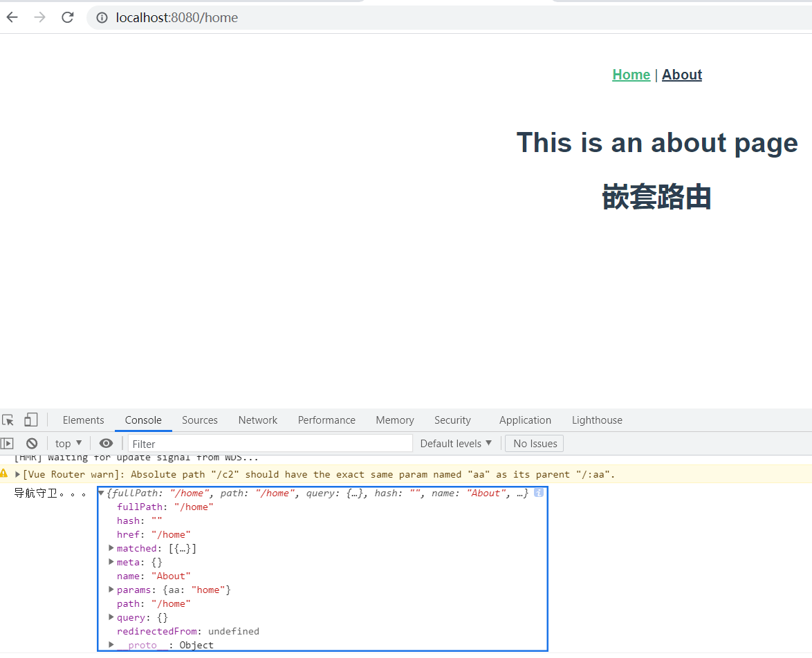Click the yellow warning icon

tap(4, 473)
